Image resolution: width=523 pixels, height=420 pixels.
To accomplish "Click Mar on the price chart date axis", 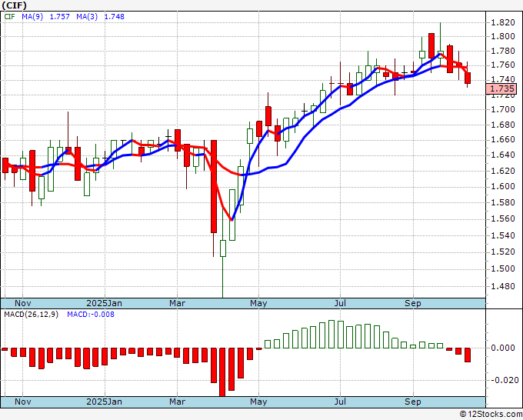I will 177,303.
